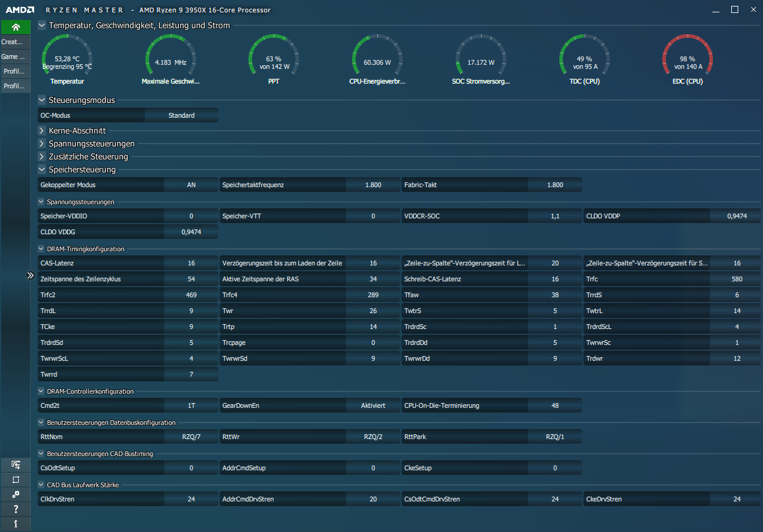Image resolution: width=763 pixels, height=532 pixels.
Task: Switch to the Game ... mode tab
Action: click(x=15, y=56)
